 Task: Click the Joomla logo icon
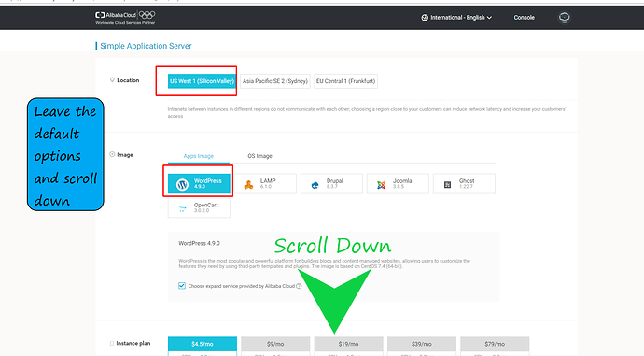point(381,185)
